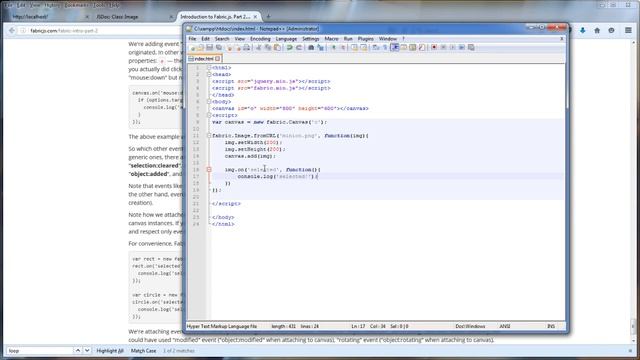Switch to the JSDoc Class Image Firefox tab
640x360 pixels.
click(133, 17)
